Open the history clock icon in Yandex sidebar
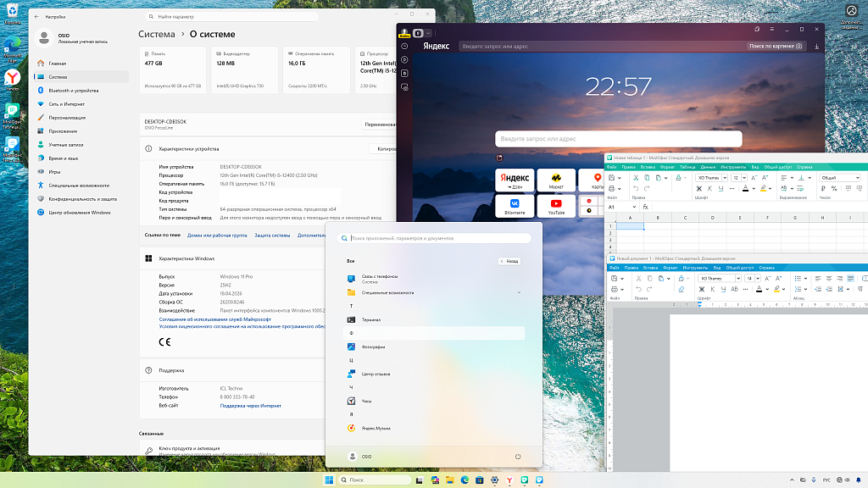868x488 pixels. 404,46
